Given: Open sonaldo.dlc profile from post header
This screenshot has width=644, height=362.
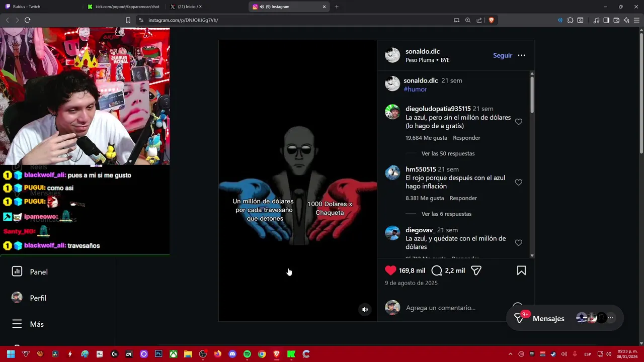Looking at the screenshot, I should [x=423, y=51].
